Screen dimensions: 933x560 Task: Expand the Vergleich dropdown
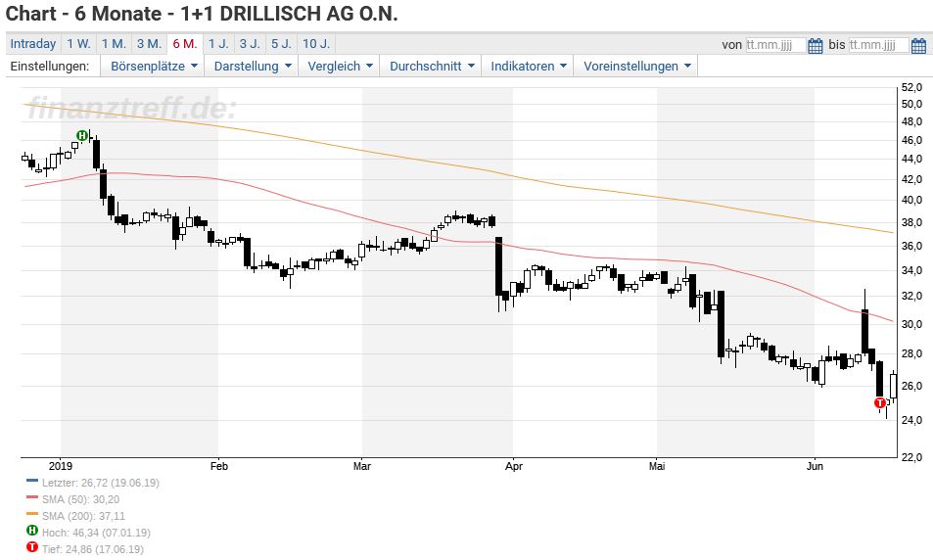tap(340, 66)
